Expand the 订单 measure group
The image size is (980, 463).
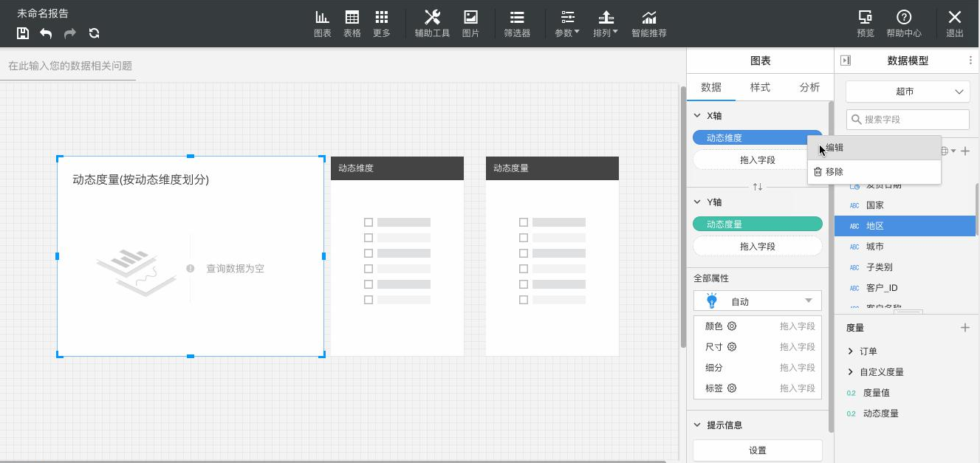851,351
